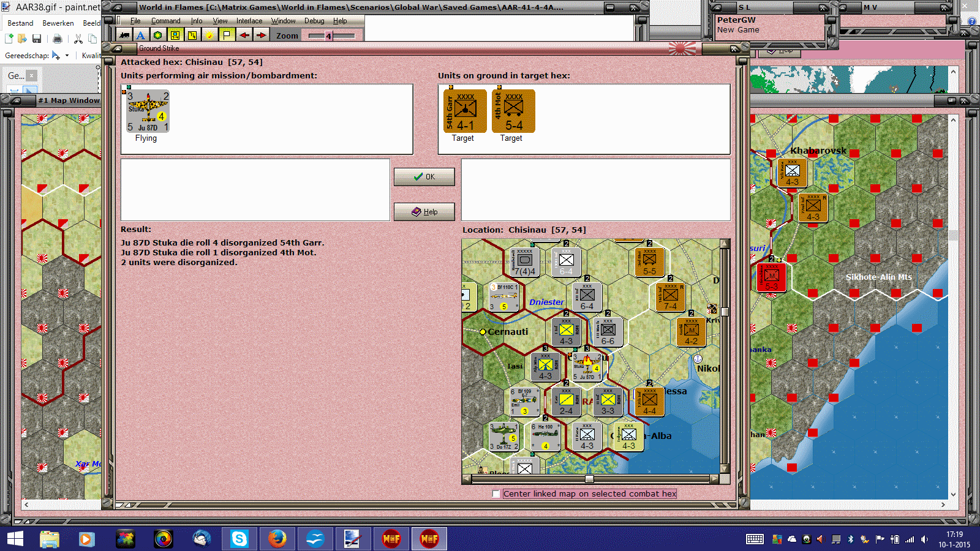Click the combat map vertical scrollbar thumb

click(x=725, y=312)
